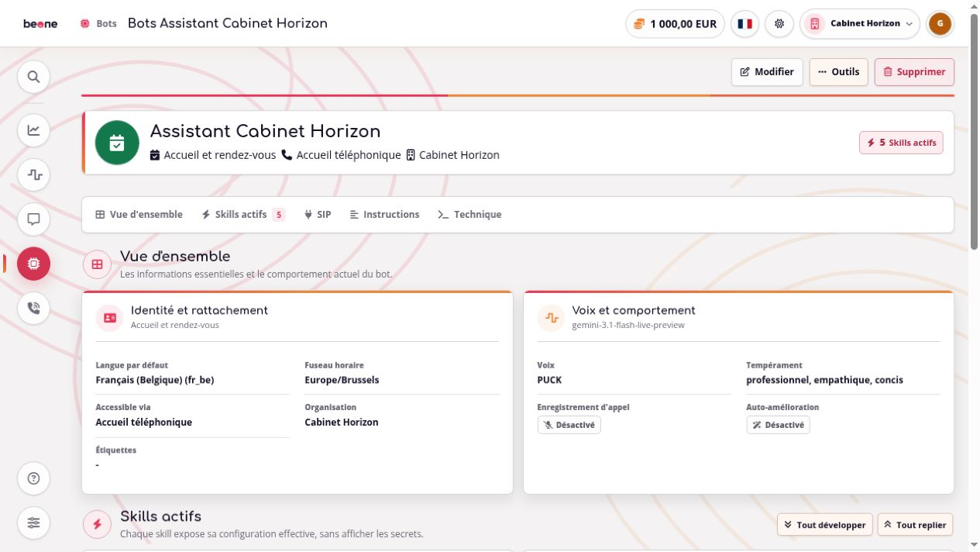Open the settings gear in header
The image size is (980, 552).
click(779, 23)
